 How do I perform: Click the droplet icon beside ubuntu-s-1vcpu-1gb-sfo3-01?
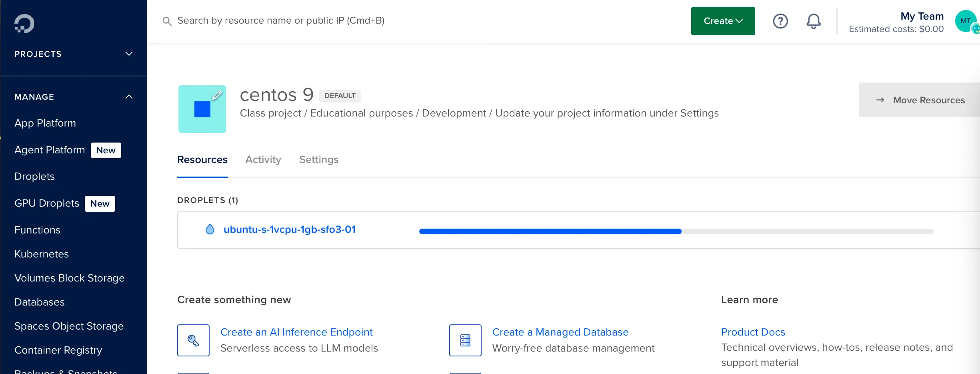210,229
